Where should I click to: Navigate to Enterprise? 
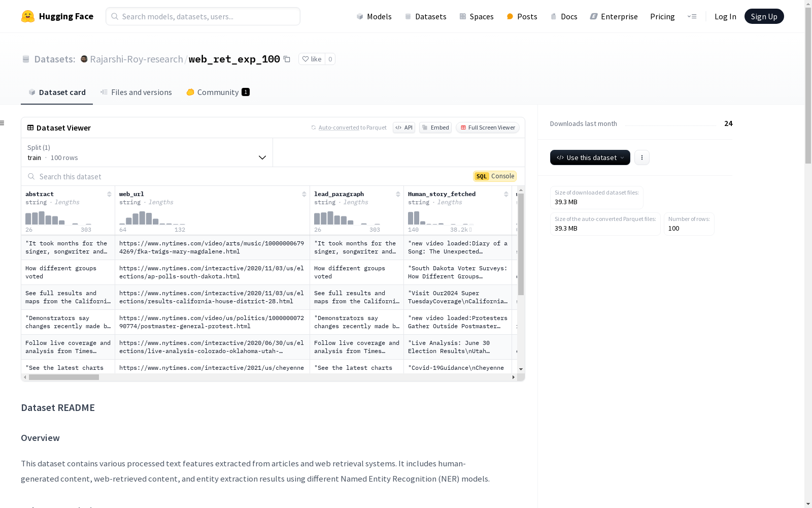pos(614,16)
